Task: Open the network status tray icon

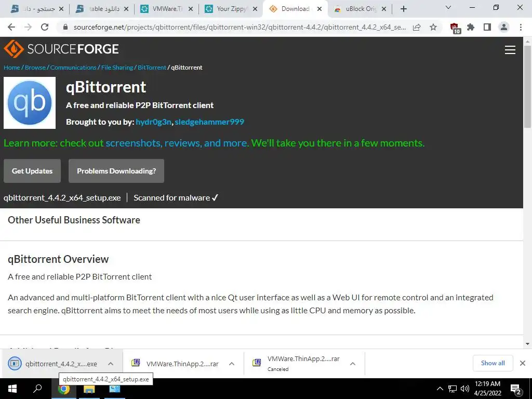Action: (x=453, y=389)
